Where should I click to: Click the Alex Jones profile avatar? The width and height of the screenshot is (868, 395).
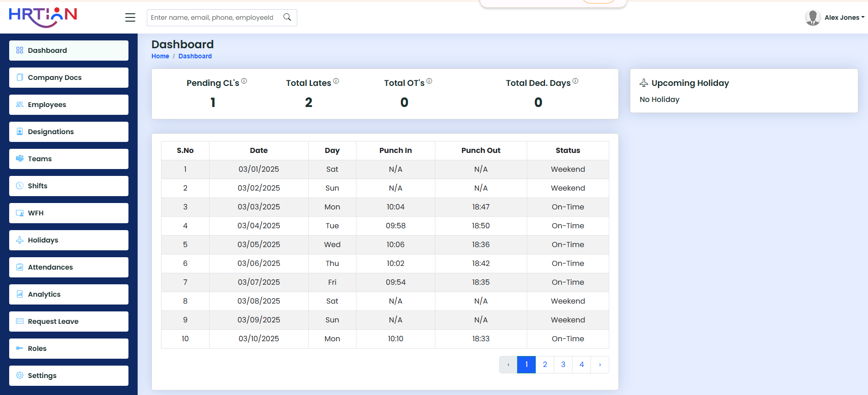tap(812, 17)
